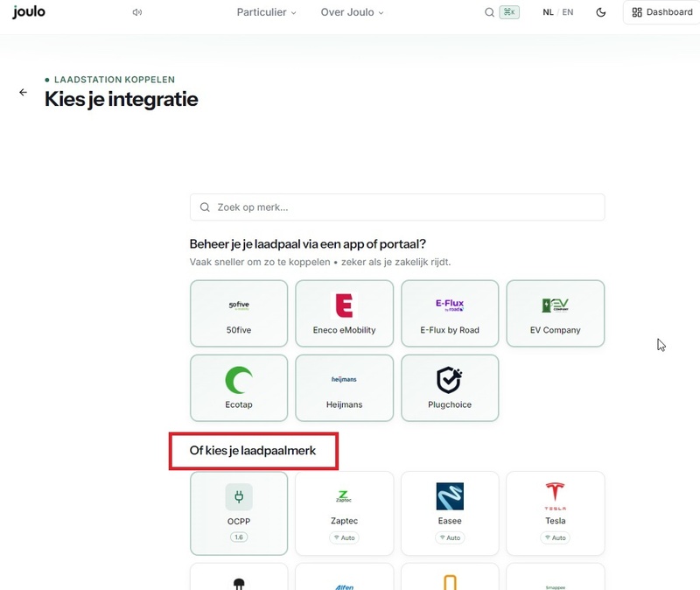This screenshot has width=700, height=590.
Task: Click the 'LAADSTATION KOPPELEN' label
Action: 115,80
